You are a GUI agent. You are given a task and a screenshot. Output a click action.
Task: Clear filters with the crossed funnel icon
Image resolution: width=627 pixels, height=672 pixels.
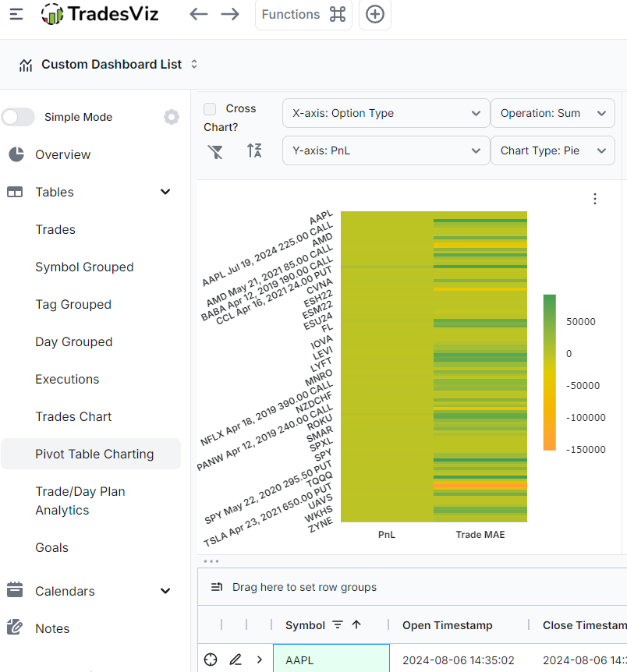[215, 151]
